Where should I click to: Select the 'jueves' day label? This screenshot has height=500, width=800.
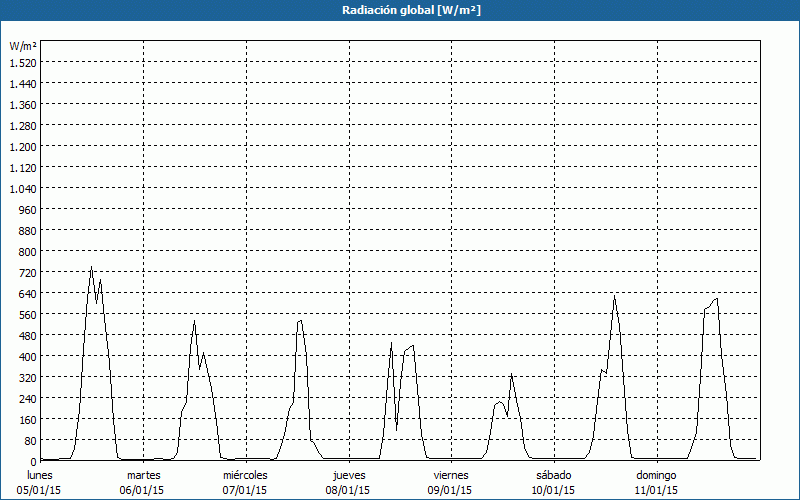point(349,475)
